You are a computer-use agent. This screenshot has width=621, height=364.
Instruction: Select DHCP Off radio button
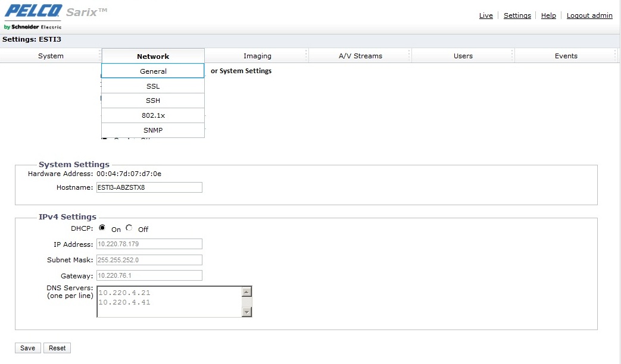pos(129,228)
